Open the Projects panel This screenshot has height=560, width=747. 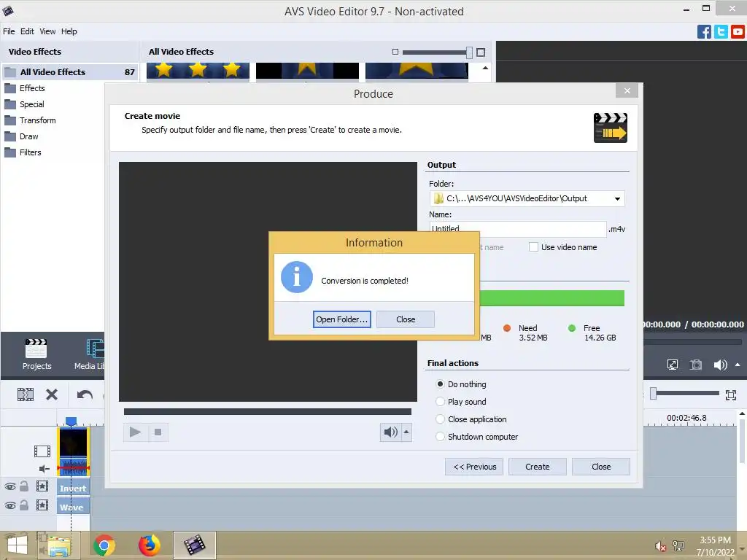click(36, 354)
